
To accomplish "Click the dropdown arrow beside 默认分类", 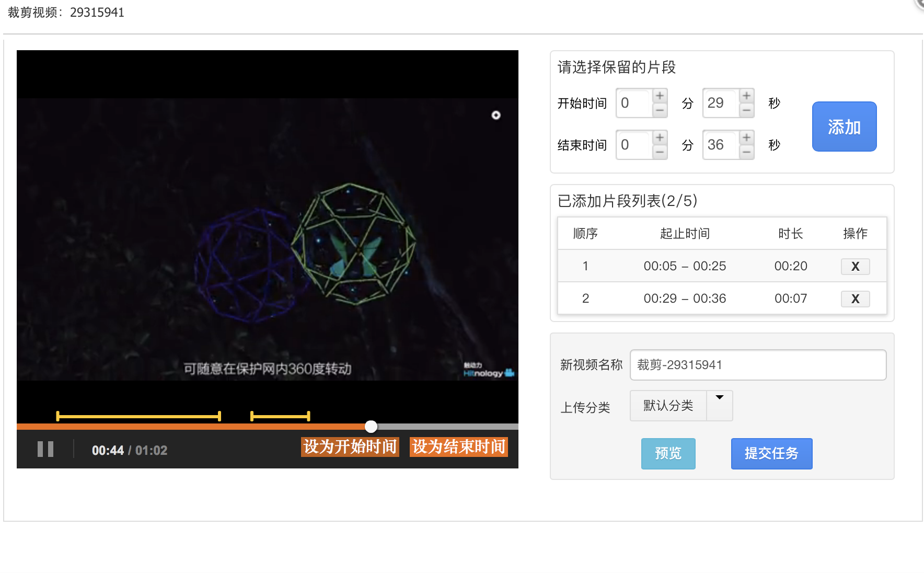I will click(720, 406).
